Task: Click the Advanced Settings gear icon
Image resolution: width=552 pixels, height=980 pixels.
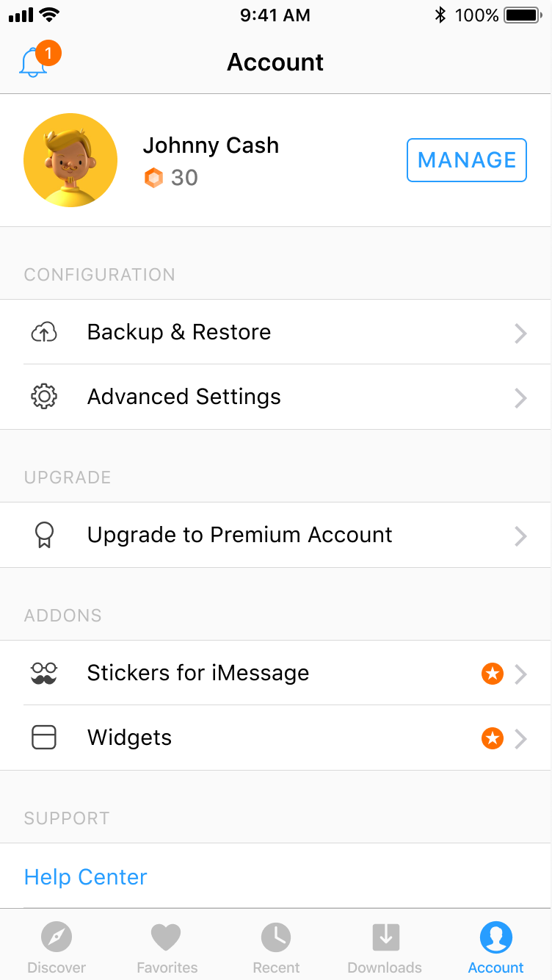Action: click(x=44, y=397)
